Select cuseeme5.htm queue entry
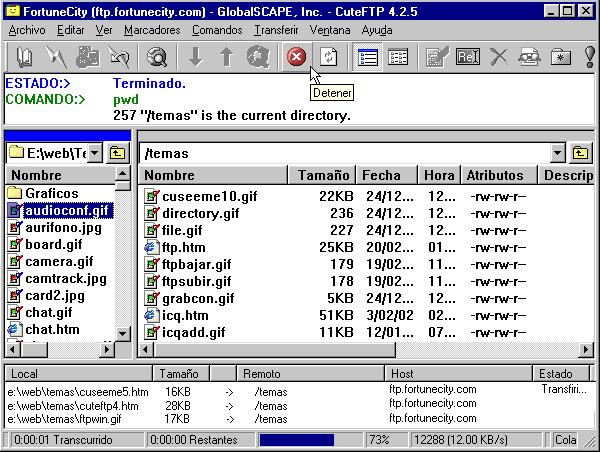This screenshot has width=600, height=452. pyautogui.click(x=78, y=392)
